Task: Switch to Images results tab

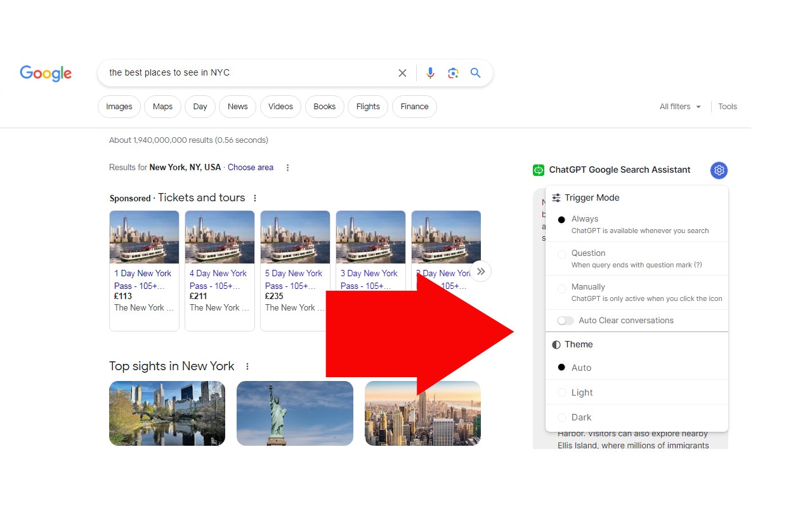Action: (119, 107)
